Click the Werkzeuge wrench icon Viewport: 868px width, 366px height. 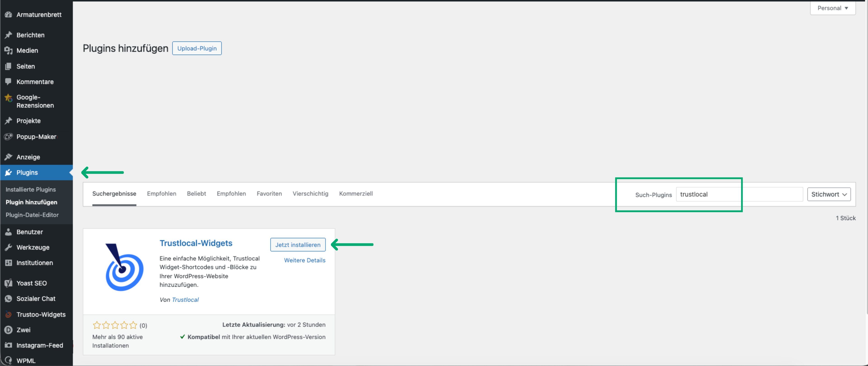point(8,247)
